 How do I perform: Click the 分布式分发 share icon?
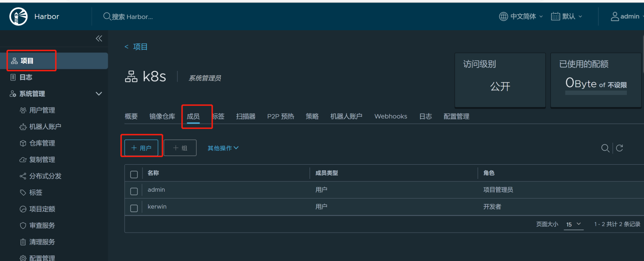pos(23,176)
